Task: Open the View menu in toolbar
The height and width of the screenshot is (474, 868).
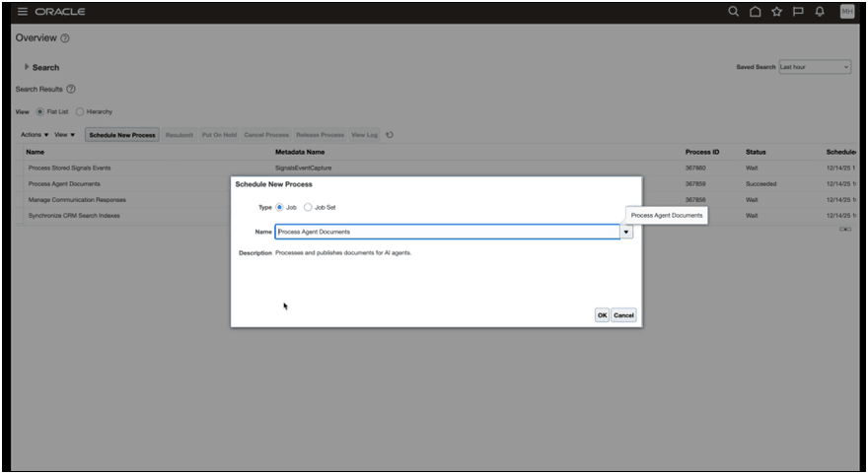Action: click(64, 135)
